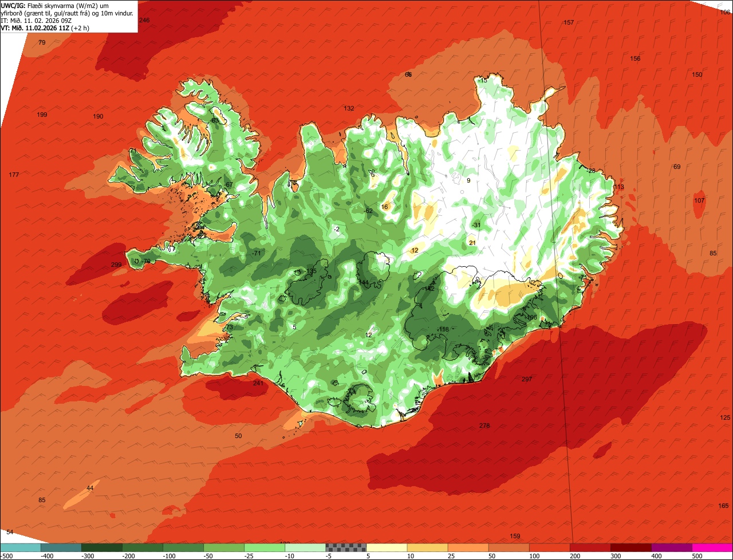The image size is (733, 560).
Task: Click the medium green swatch between -100 and -50
Action: 184,547
